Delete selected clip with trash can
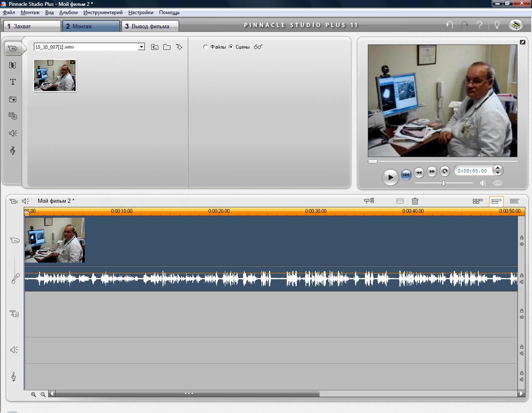Screen dimensions: 532x413 tap(415, 201)
